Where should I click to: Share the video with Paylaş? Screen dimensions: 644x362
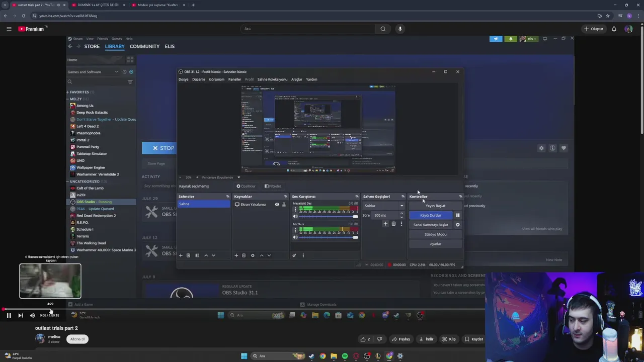click(x=401, y=339)
